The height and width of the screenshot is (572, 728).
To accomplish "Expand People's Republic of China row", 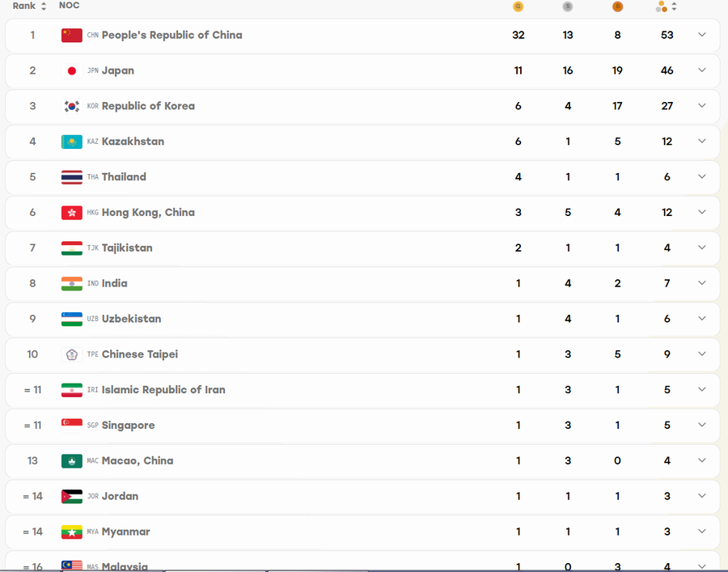I will [x=702, y=35].
